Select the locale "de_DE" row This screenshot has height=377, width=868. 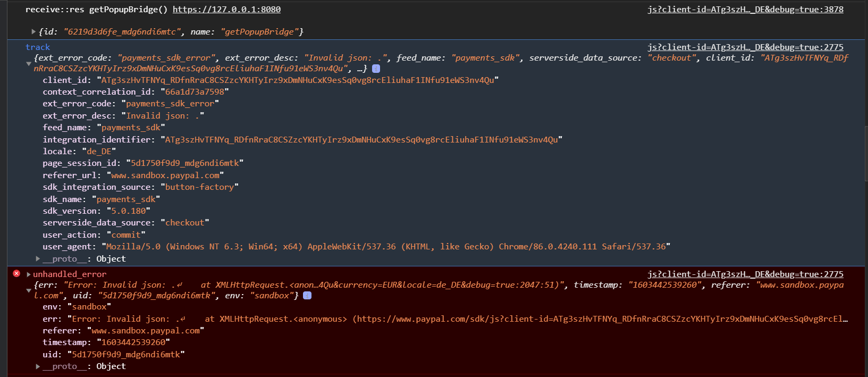(x=79, y=152)
